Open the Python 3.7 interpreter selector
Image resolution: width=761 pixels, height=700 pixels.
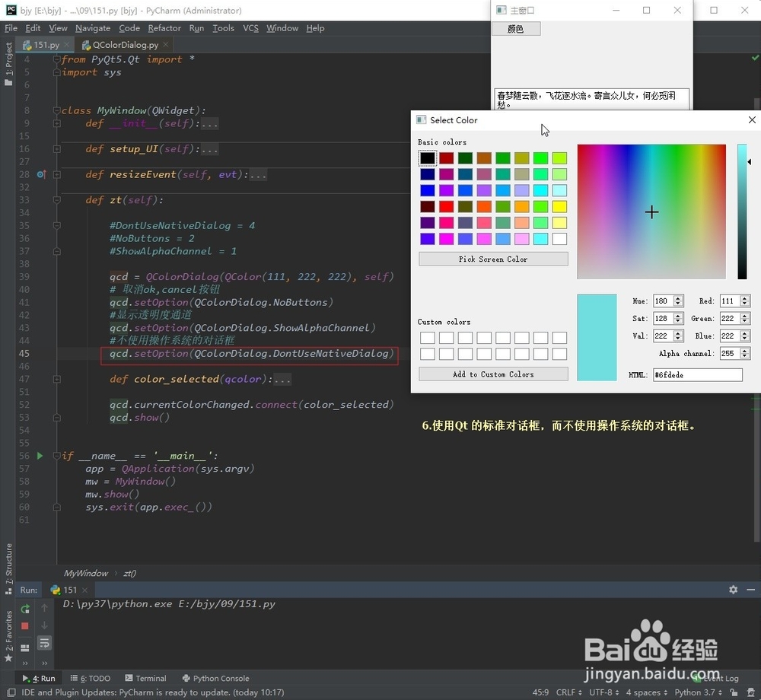[x=699, y=692]
